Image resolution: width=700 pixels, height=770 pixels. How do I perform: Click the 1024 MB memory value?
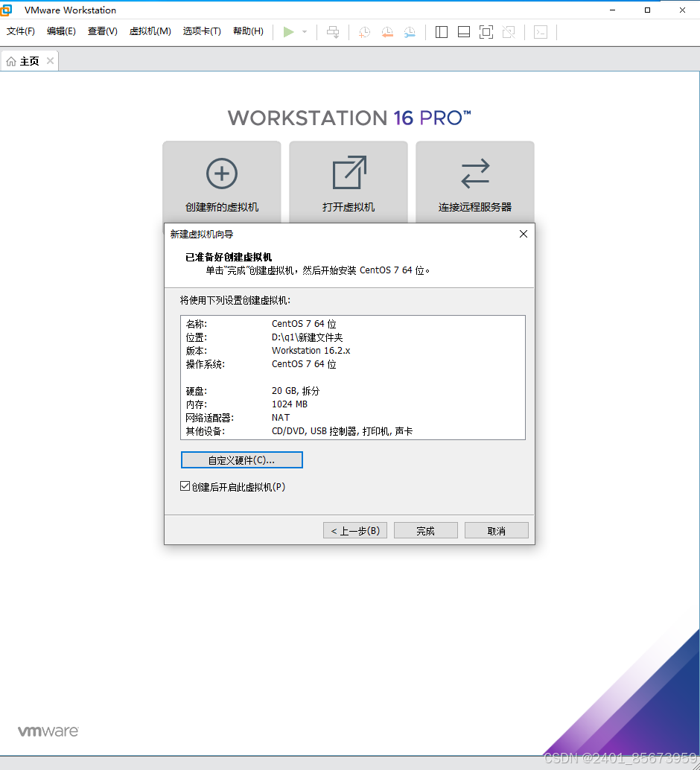[x=290, y=404]
